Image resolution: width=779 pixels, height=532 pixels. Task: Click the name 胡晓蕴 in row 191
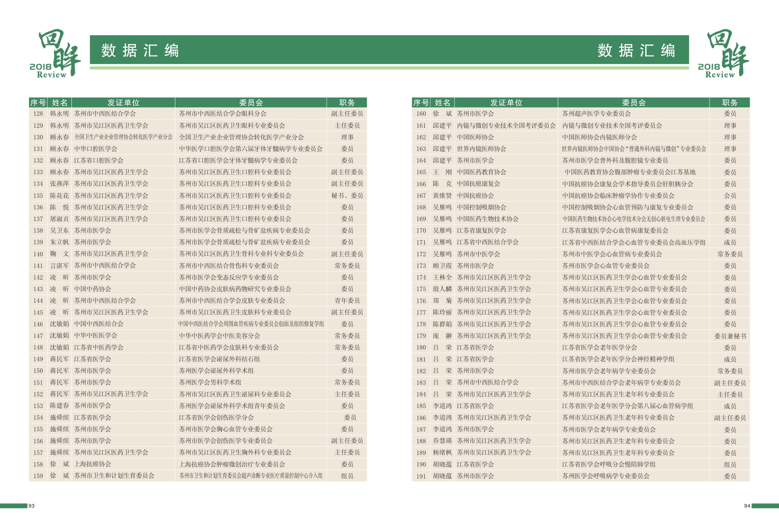(x=442, y=476)
